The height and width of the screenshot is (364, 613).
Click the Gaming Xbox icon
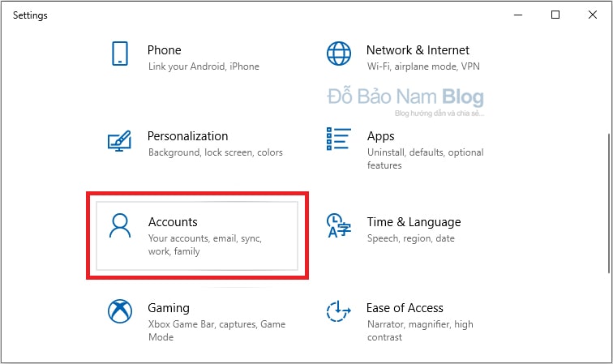click(x=120, y=311)
